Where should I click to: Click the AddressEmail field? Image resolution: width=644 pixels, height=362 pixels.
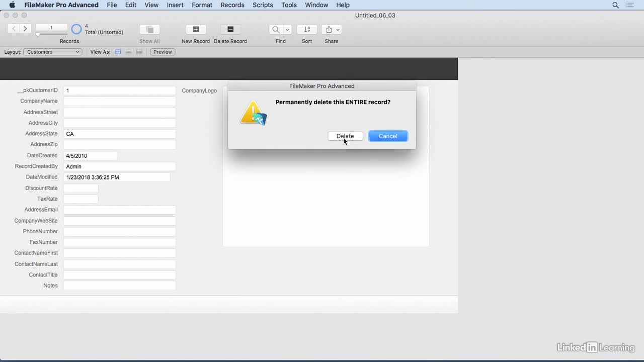(x=119, y=210)
